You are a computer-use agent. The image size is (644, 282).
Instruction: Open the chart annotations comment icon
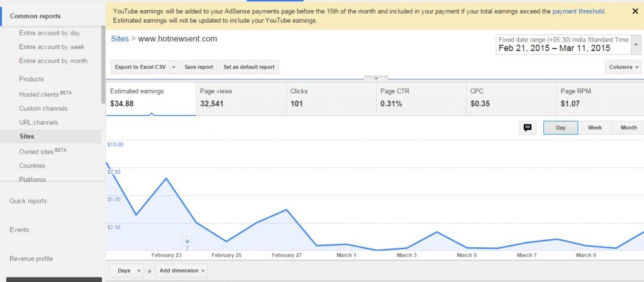point(528,128)
